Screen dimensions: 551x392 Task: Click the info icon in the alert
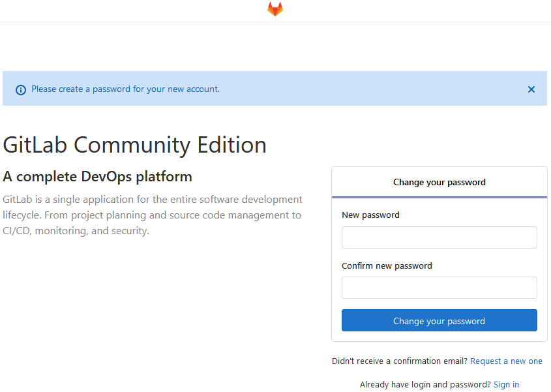point(21,89)
